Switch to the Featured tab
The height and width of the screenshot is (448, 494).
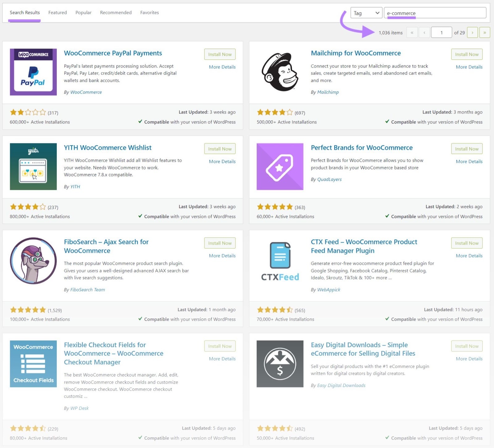[x=57, y=13]
